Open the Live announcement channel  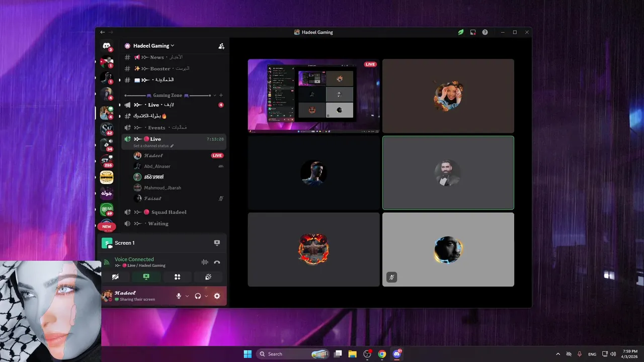174,105
